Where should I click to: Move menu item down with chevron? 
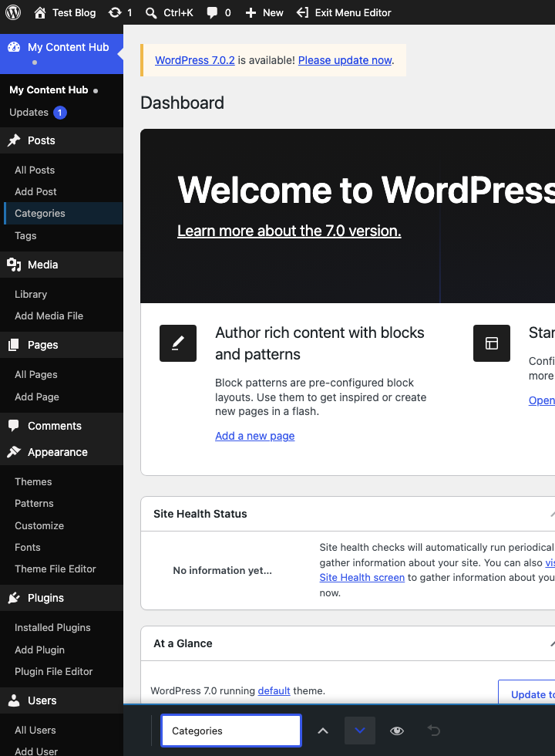coord(360,731)
